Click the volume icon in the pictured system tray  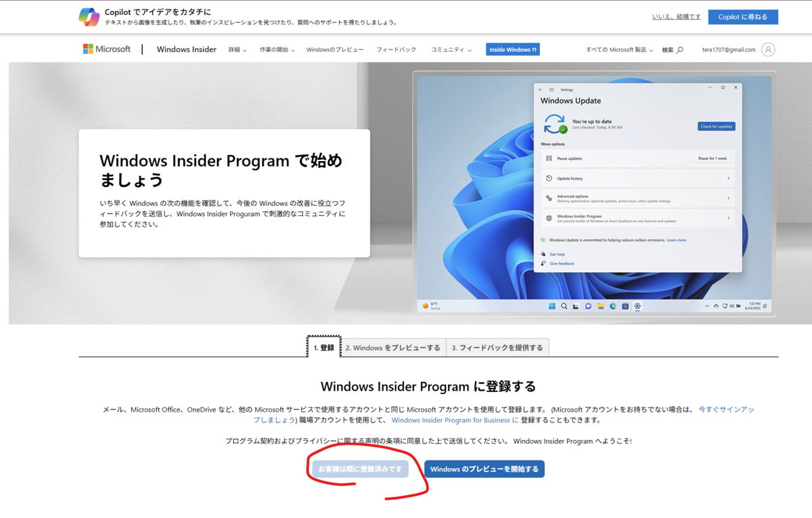731,306
